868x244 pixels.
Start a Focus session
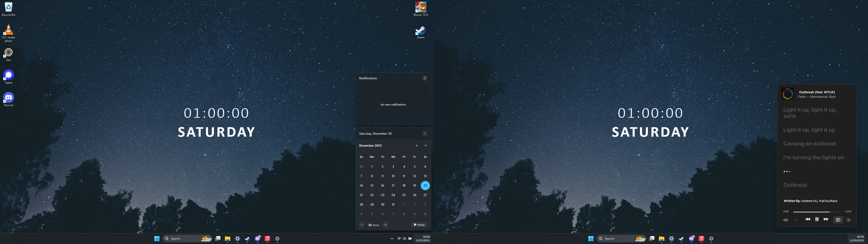(419, 225)
